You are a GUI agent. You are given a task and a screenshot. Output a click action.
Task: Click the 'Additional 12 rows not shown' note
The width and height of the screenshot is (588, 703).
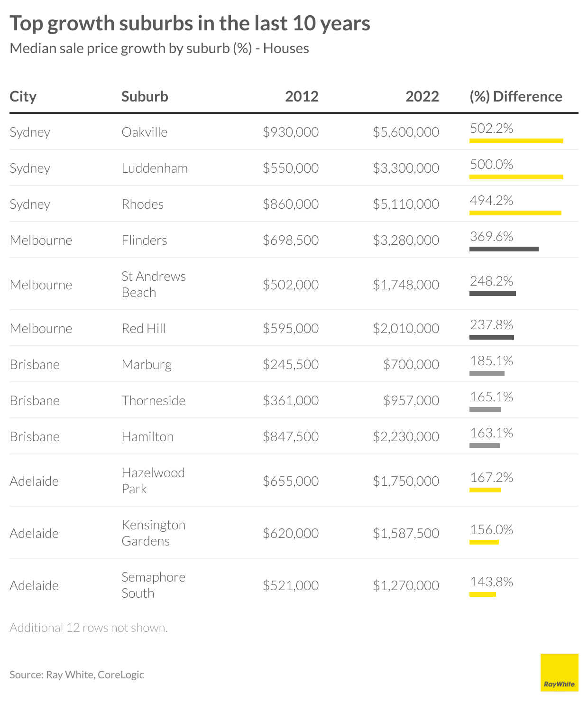(89, 628)
